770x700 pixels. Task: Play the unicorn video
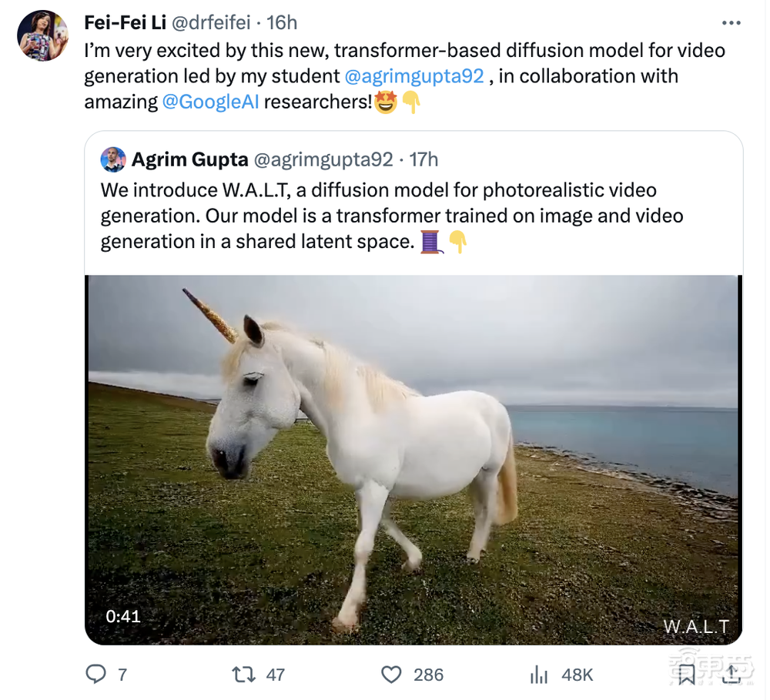413,460
